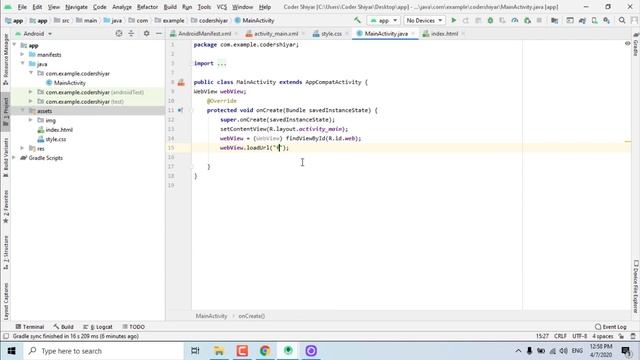Hide the Project panel with the minus icon
The width and height of the screenshot is (640, 360).
pos(159,33)
